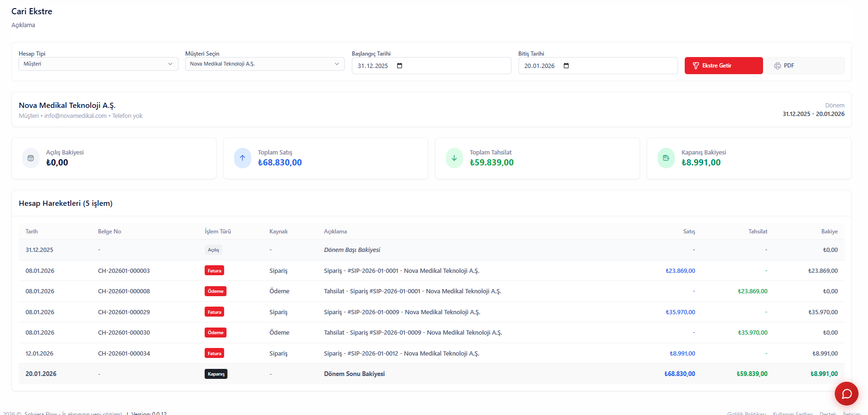Screen dimensions: 868x415
Task: Click the Kapanış badge in last row
Action: [x=216, y=374]
